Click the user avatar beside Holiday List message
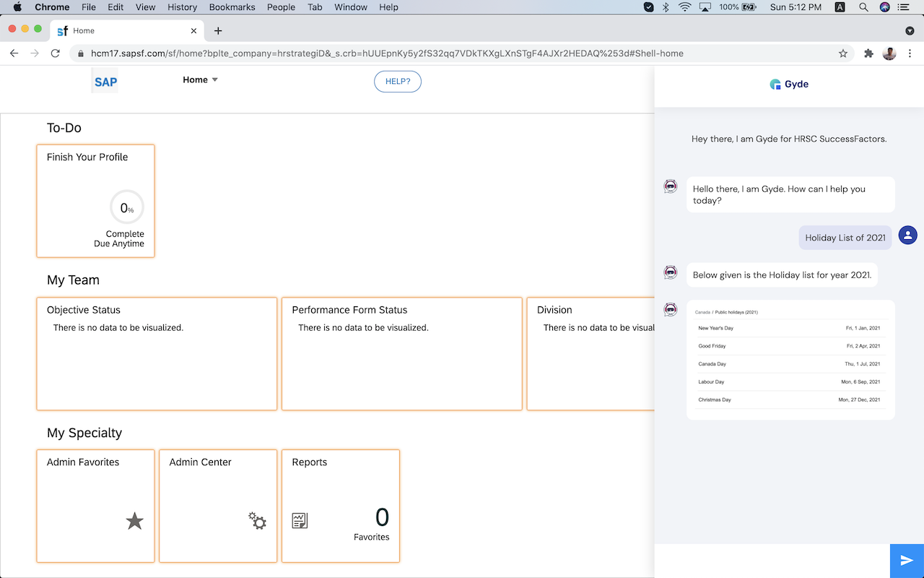This screenshot has width=924, height=578. coord(908,235)
